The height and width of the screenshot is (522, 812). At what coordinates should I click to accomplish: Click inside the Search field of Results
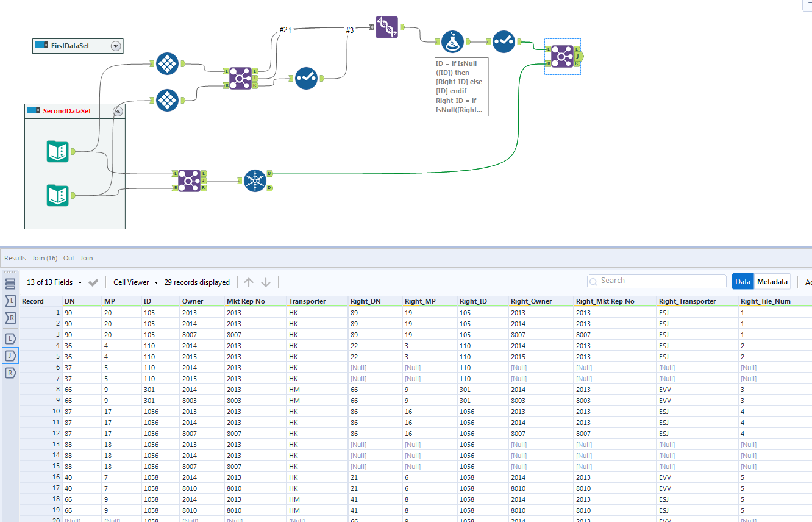point(657,281)
